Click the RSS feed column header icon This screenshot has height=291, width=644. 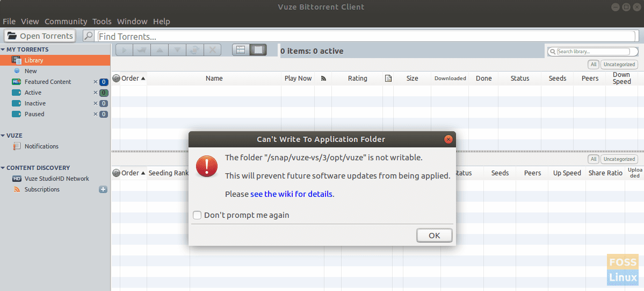point(323,79)
